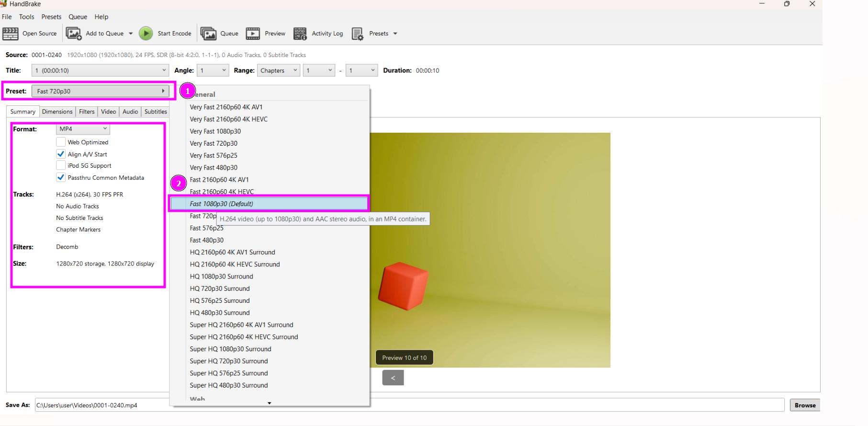868x426 pixels.
Task: Open the Tools menu
Action: click(27, 17)
